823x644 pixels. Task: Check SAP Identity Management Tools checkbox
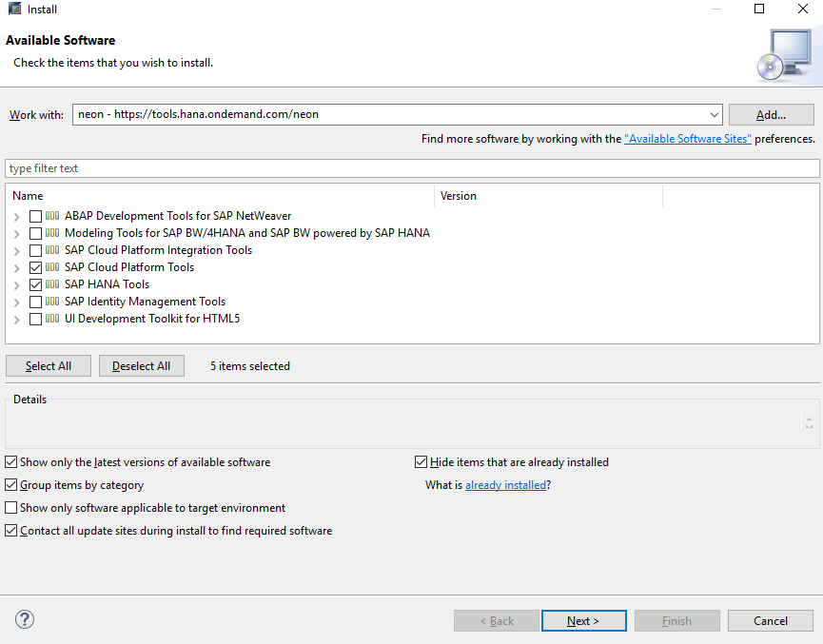click(x=35, y=302)
